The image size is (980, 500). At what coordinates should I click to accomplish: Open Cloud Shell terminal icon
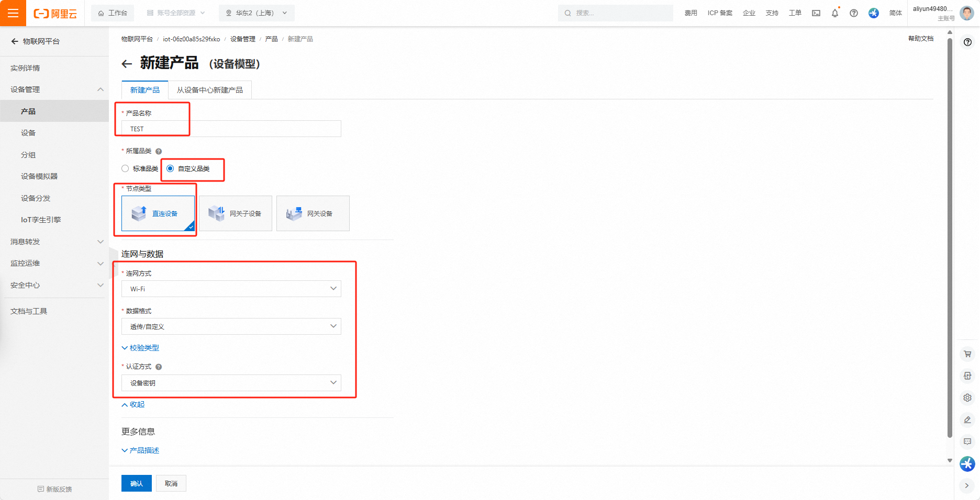point(816,13)
